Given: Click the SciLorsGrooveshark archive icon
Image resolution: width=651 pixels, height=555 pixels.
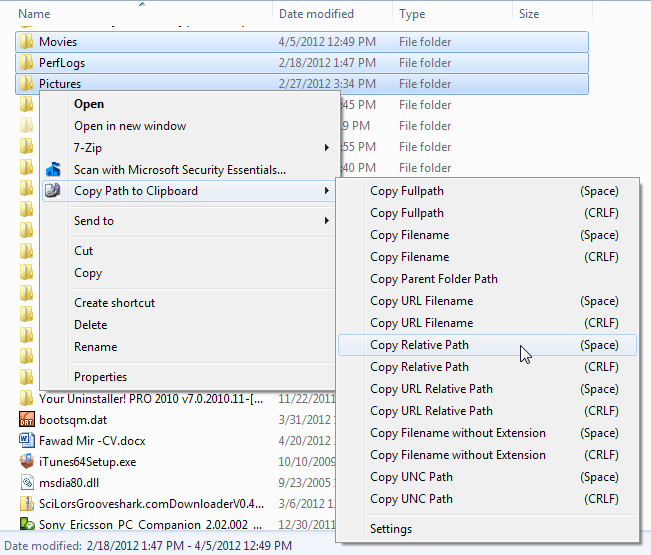Looking at the screenshot, I should pos(27,504).
